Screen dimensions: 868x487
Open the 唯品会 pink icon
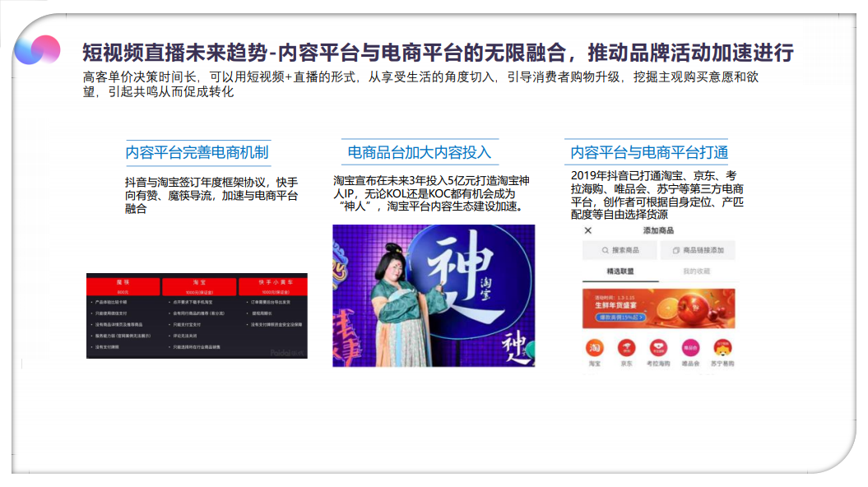(690, 347)
